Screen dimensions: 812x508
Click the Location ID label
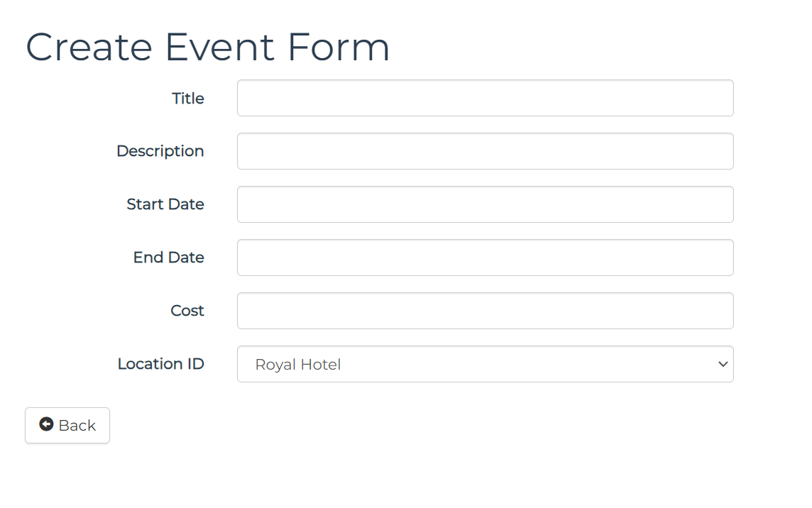tap(160, 363)
